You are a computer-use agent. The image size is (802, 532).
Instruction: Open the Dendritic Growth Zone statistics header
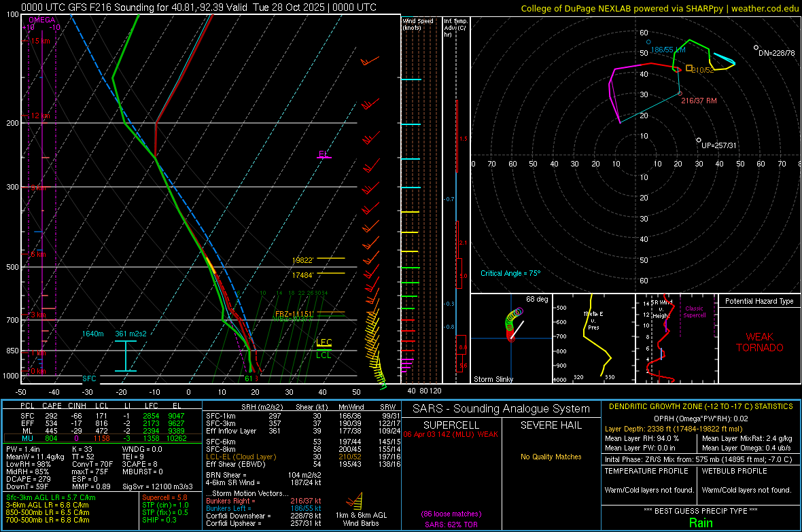700,406
